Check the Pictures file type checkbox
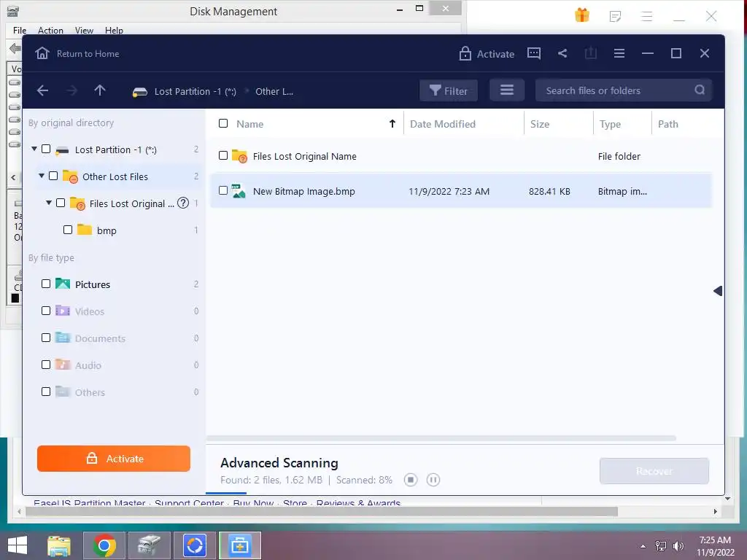This screenshot has height=560, width=747. pyautogui.click(x=46, y=284)
